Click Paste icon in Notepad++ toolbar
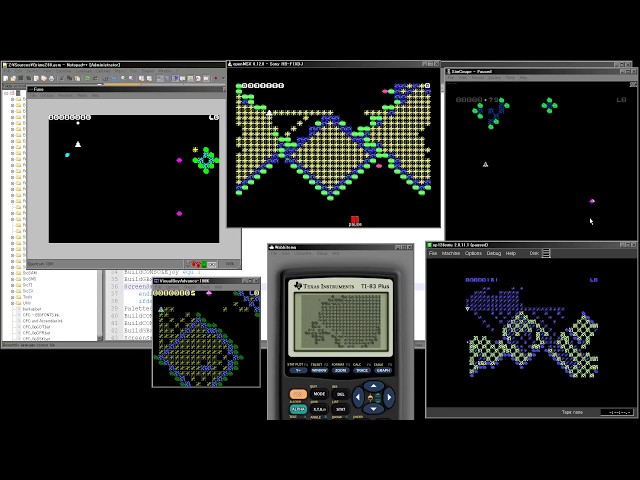Screen dimensions: 640x480 coord(77,78)
